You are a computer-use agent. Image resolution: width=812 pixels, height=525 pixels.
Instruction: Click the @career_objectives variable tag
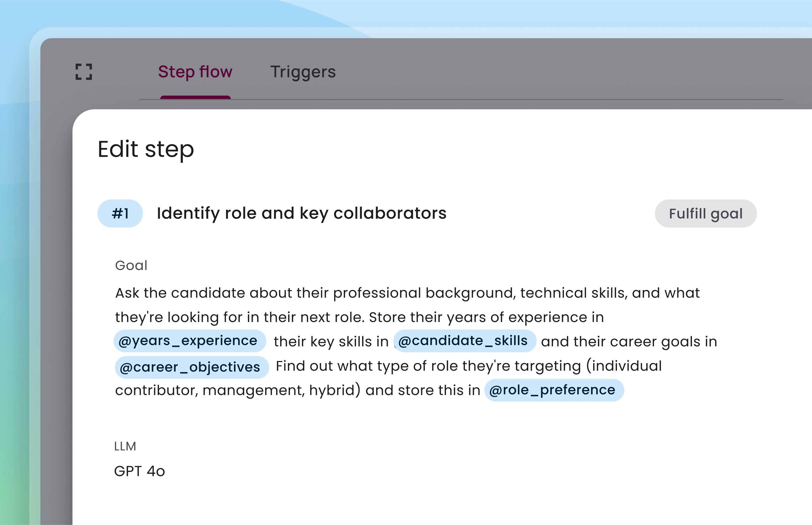click(x=192, y=367)
